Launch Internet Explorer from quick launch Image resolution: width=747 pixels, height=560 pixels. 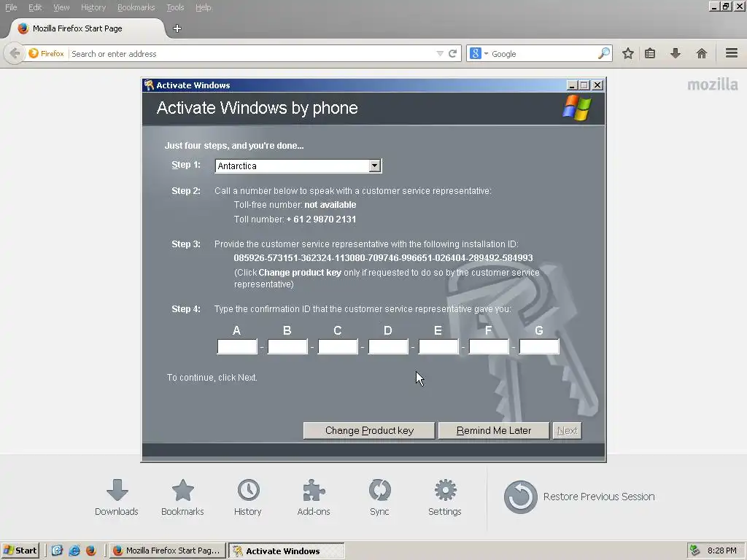coord(74,551)
